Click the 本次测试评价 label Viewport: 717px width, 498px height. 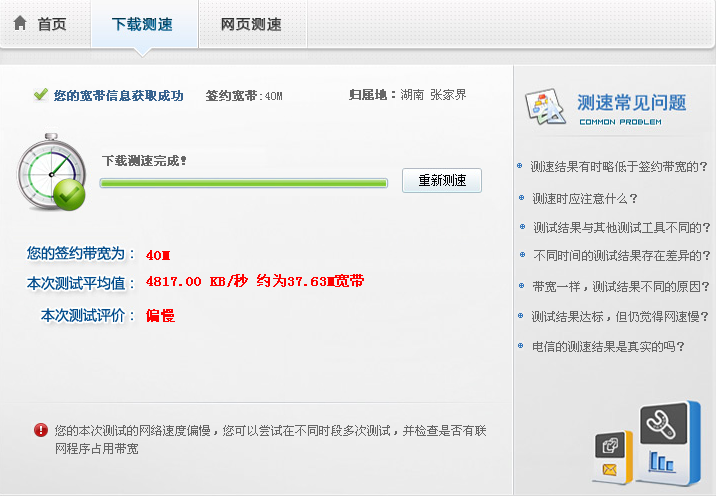[x=87, y=315]
